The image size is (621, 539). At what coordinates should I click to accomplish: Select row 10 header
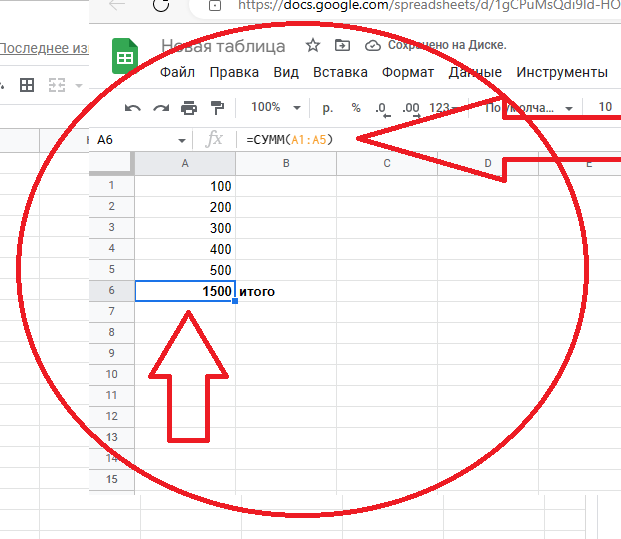112,374
